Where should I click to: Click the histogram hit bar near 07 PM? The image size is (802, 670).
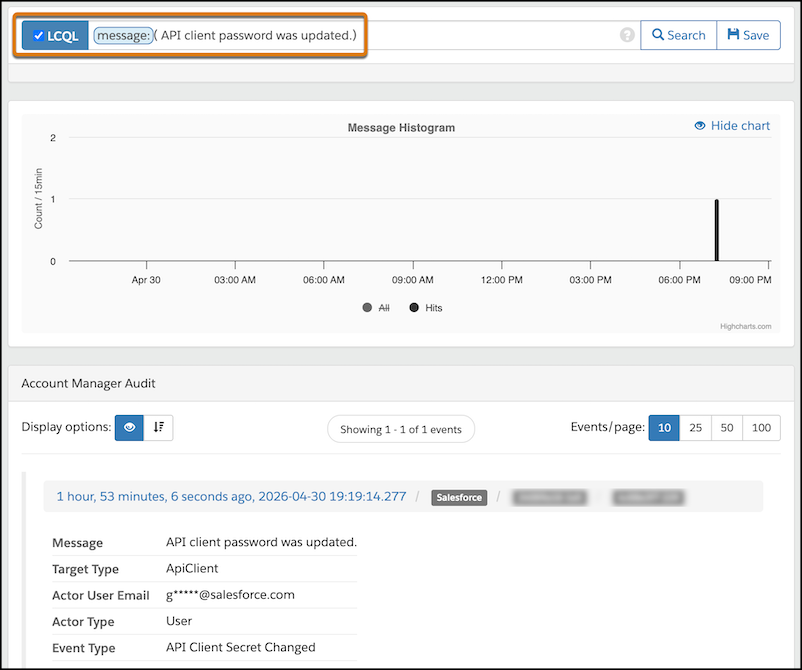(x=717, y=230)
